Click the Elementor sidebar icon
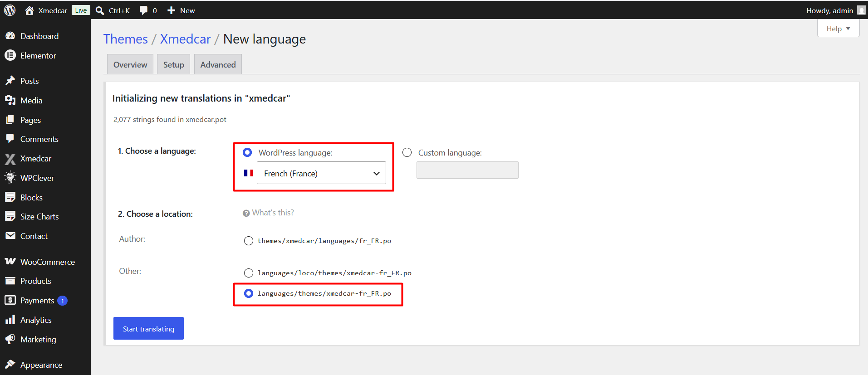The width and height of the screenshot is (868, 375). pos(10,55)
